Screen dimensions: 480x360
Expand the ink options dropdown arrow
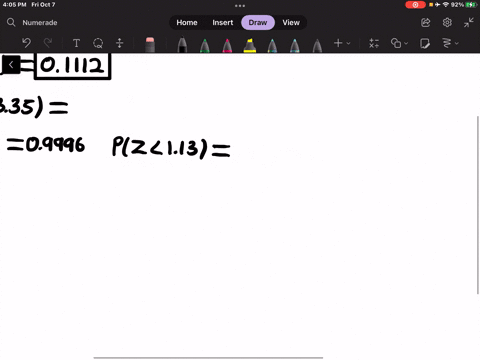pyautogui.click(x=457, y=43)
